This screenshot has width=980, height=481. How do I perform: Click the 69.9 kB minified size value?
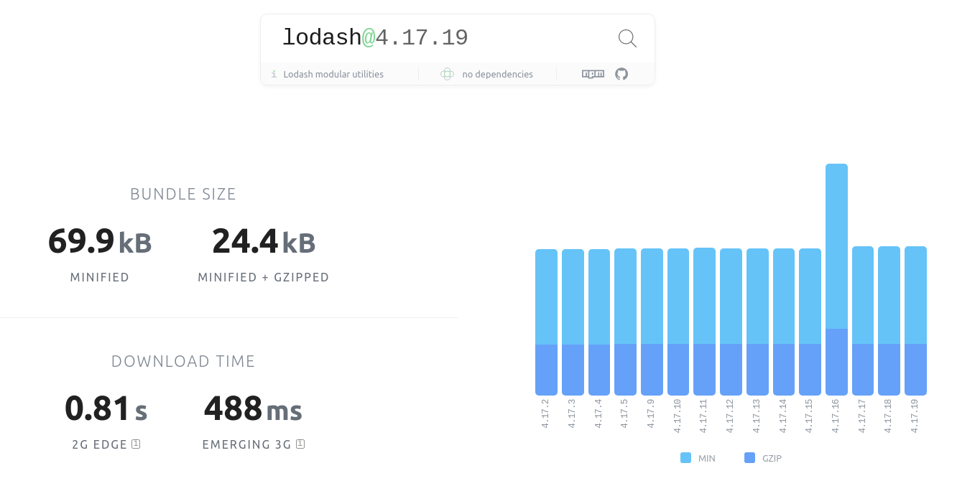[100, 241]
